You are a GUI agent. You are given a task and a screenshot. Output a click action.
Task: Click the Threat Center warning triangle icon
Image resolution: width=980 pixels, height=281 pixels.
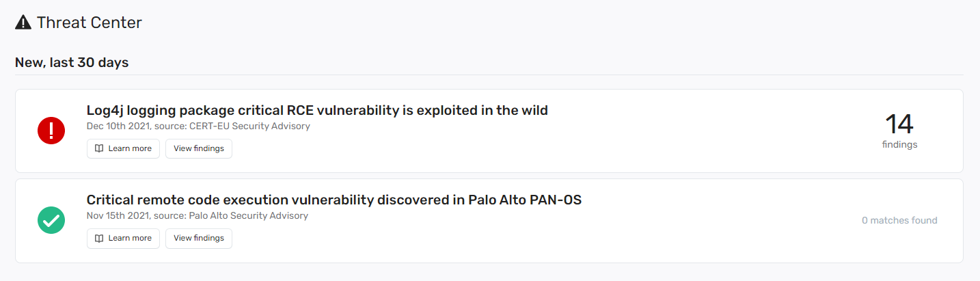tap(23, 23)
